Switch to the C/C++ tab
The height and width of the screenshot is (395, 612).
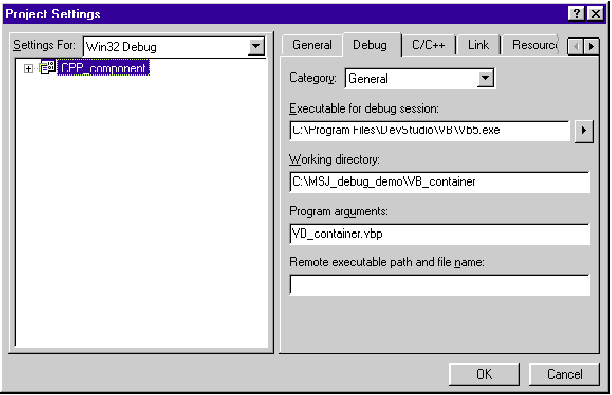(x=429, y=45)
